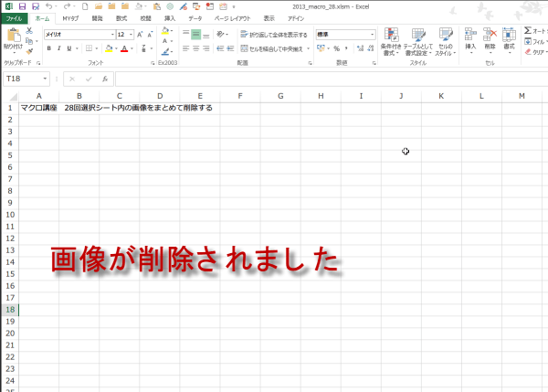Open Font group dialog launcher

[x=153, y=63]
